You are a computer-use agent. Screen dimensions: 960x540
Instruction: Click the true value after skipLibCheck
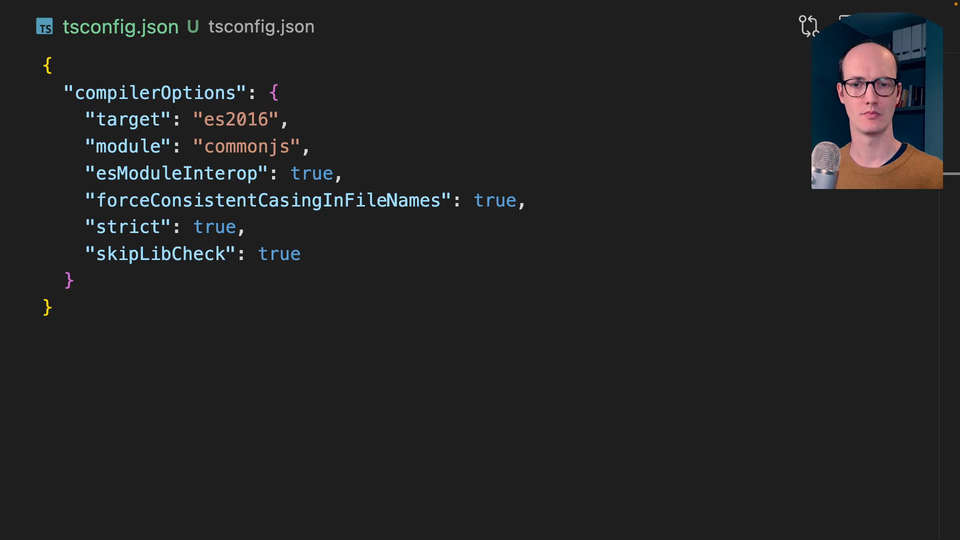(279, 254)
